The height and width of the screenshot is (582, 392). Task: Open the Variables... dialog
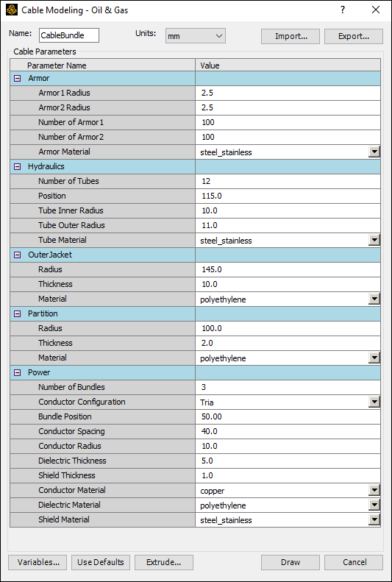[38, 562]
